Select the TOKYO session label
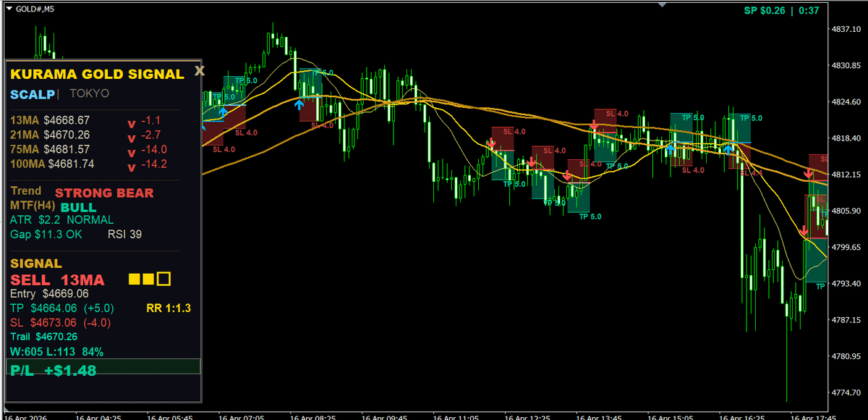 tap(90, 93)
